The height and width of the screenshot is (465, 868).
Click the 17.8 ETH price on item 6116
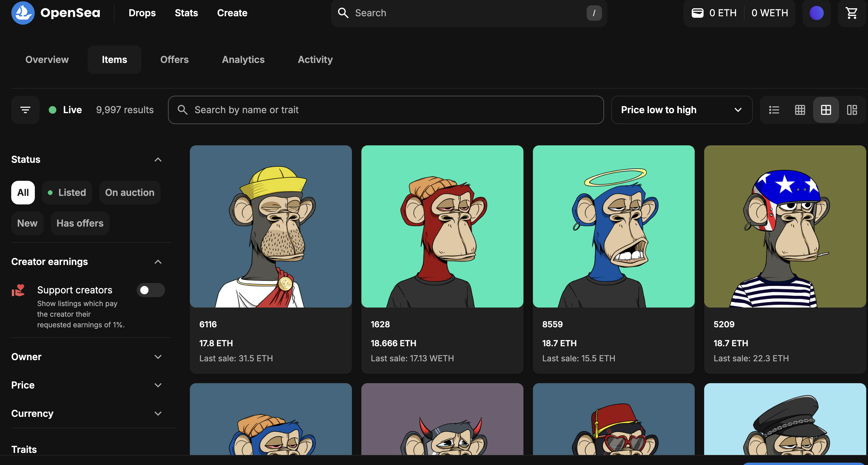point(216,343)
